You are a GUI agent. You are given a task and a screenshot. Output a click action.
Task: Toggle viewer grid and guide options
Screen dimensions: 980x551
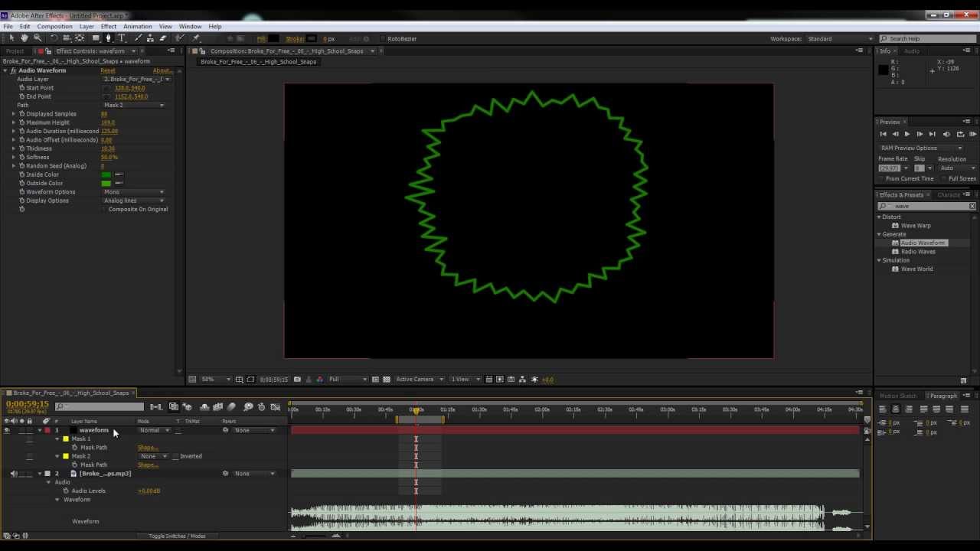tap(240, 380)
